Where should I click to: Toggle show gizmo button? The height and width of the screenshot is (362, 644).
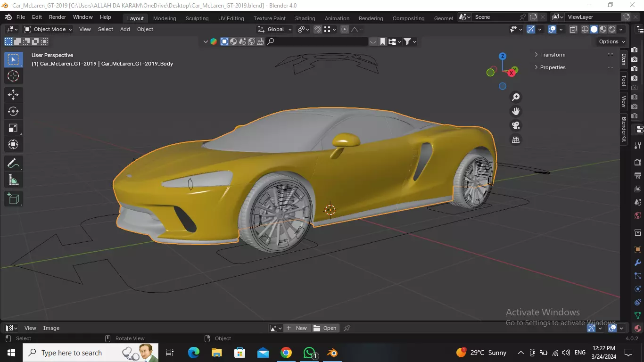531,29
